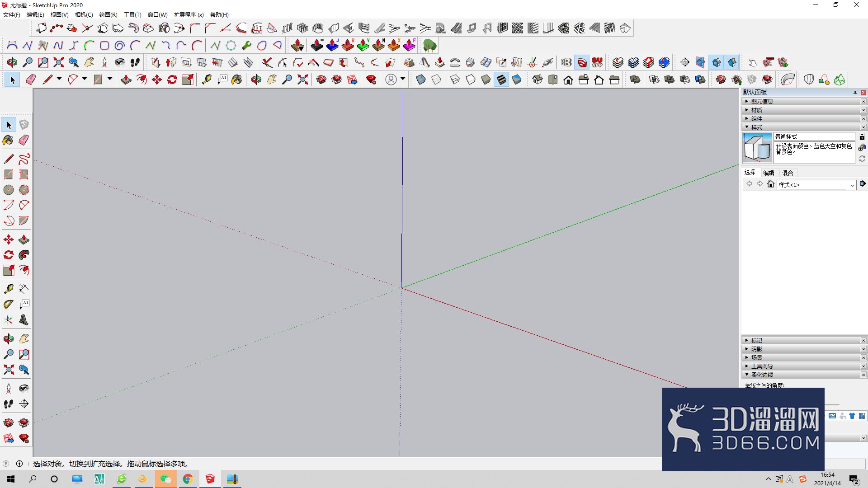This screenshot has width=868, height=488.
Task: Toggle X-Ray face style
Action: click(x=421, y=80)
